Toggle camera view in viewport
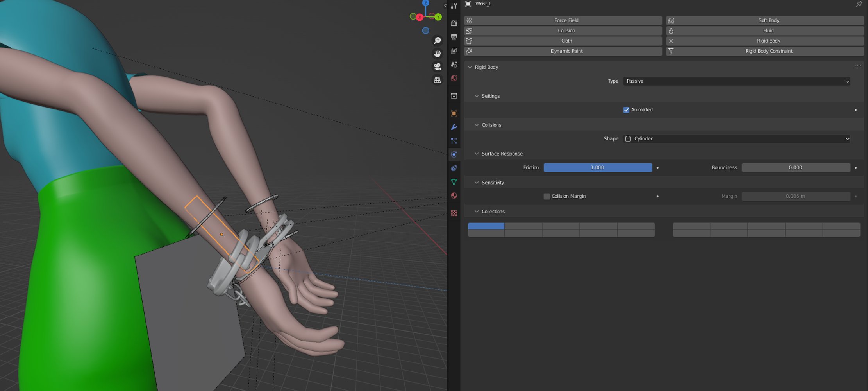868x391 pixels. pyautogui.click(x=437, y=66)
